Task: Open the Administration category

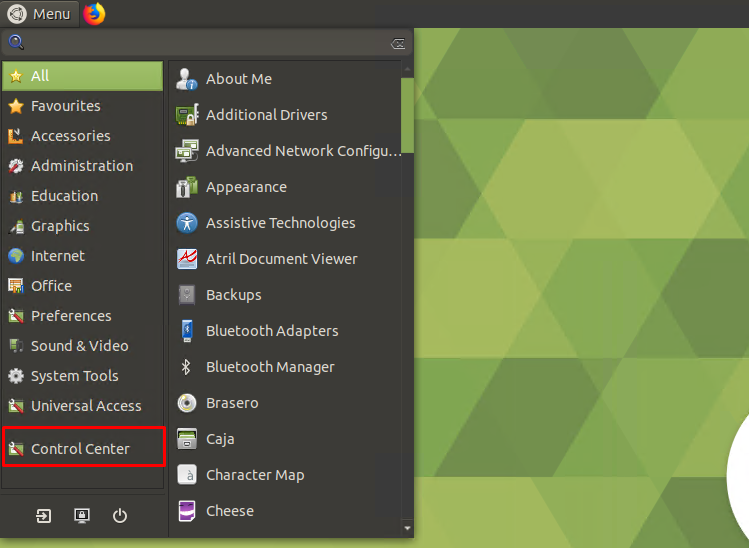Action: pos(83,166)
